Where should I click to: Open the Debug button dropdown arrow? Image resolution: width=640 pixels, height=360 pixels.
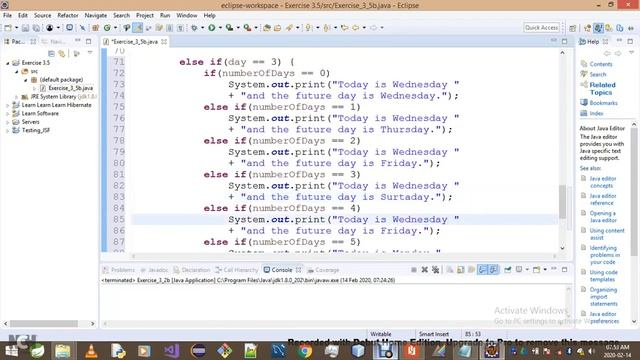coord(202,28)
